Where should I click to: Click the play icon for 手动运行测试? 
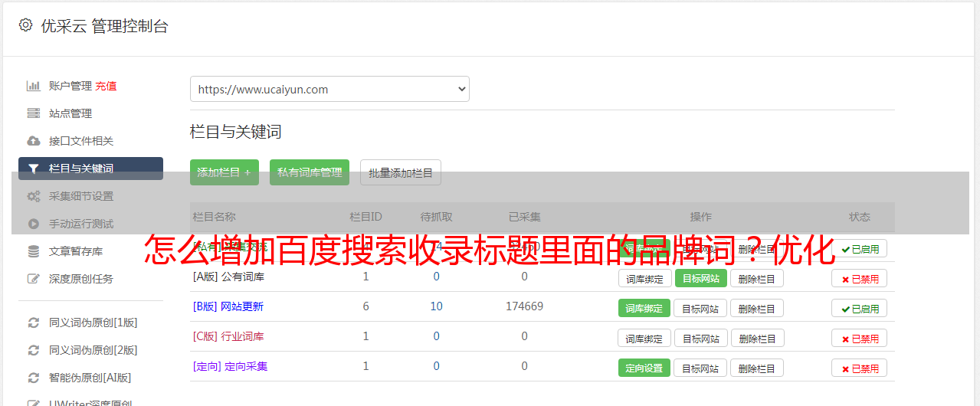coord(33,224)
